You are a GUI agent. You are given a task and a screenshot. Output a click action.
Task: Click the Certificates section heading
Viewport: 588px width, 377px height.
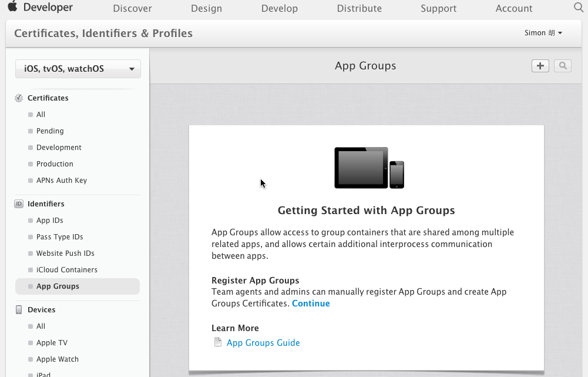click(48, 98)
